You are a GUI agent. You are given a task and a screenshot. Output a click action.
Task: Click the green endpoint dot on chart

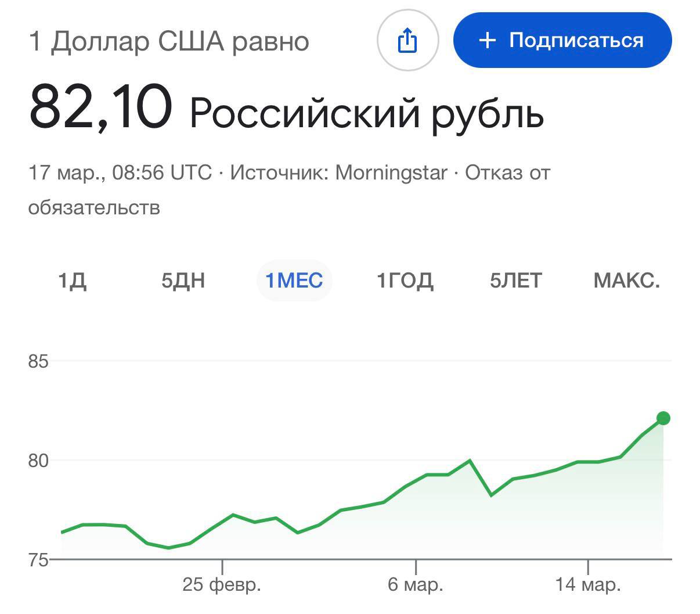click(x=663, y=418)
